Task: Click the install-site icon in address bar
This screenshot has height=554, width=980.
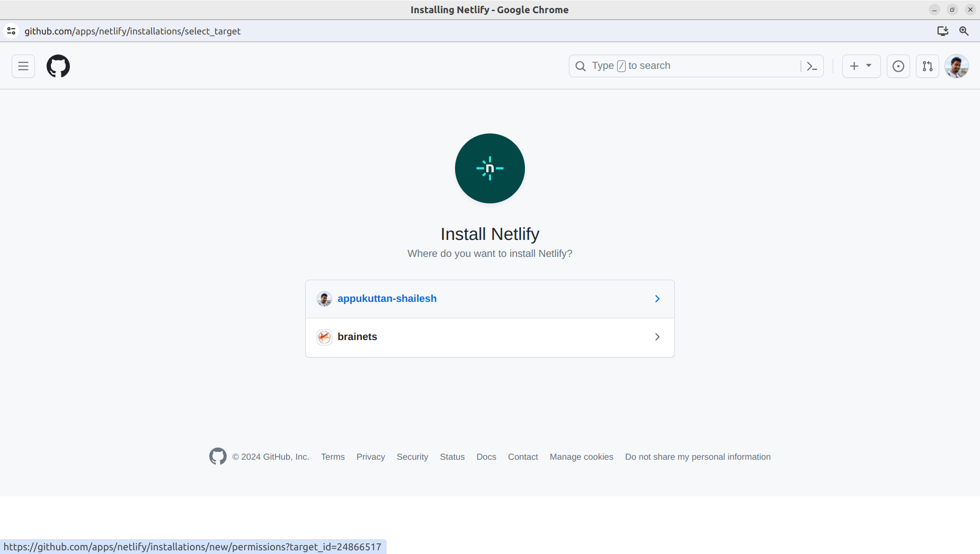Action: [x=942, y=31]
